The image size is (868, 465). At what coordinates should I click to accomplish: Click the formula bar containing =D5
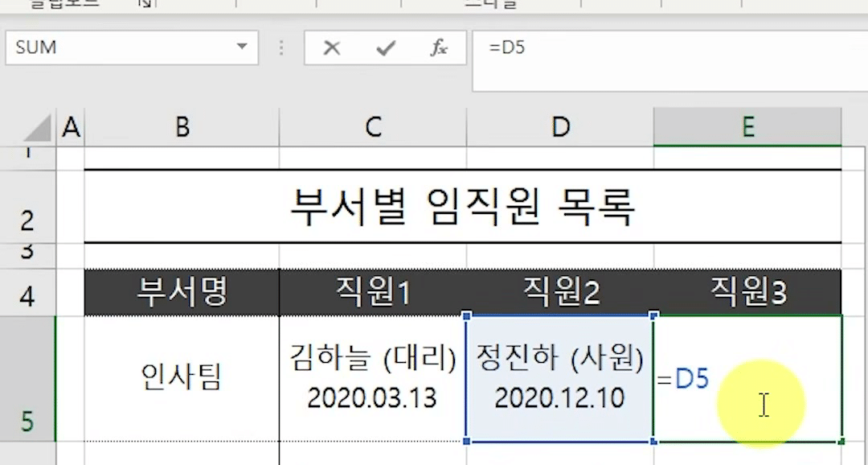[x=669, y=61]
